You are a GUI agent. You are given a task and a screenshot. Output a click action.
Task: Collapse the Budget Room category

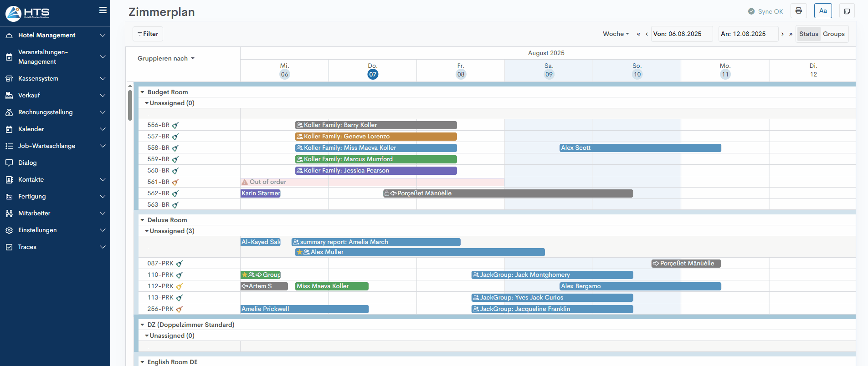pos(142,92)
